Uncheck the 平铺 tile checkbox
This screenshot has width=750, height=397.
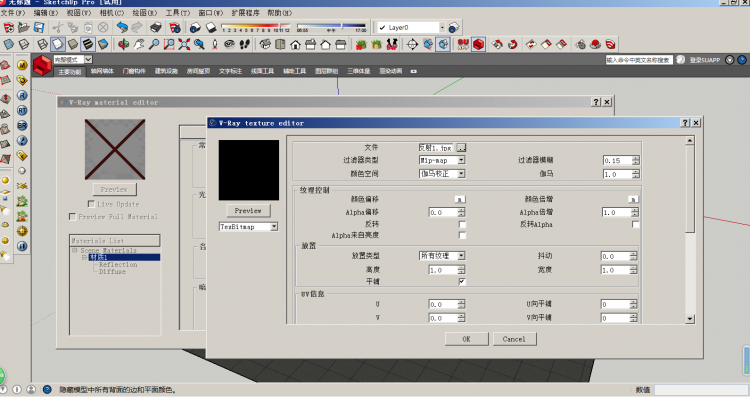[x=462, y=281]
